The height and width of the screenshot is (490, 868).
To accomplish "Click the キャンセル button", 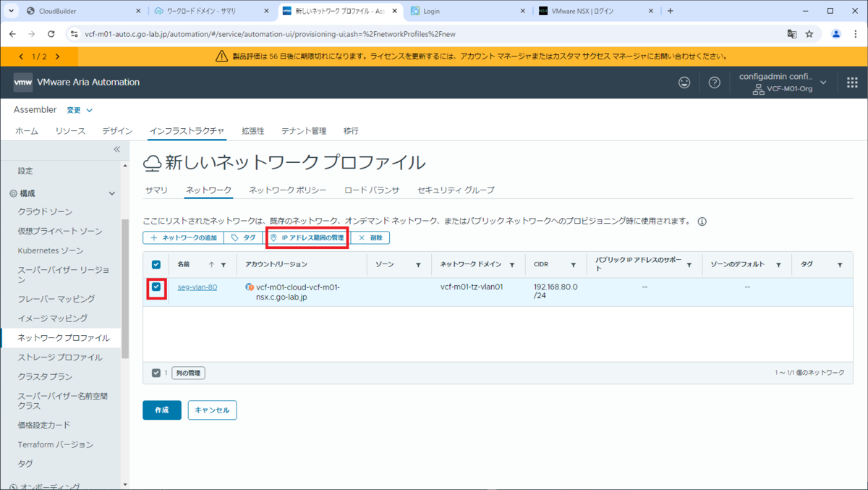I will tap(212, 410).
